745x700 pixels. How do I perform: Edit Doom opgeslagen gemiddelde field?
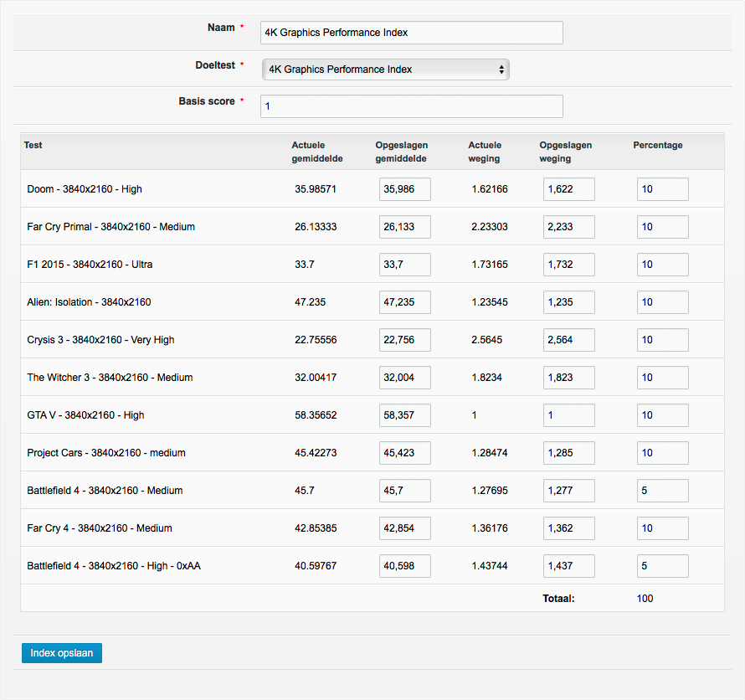[x=404, y=189]
